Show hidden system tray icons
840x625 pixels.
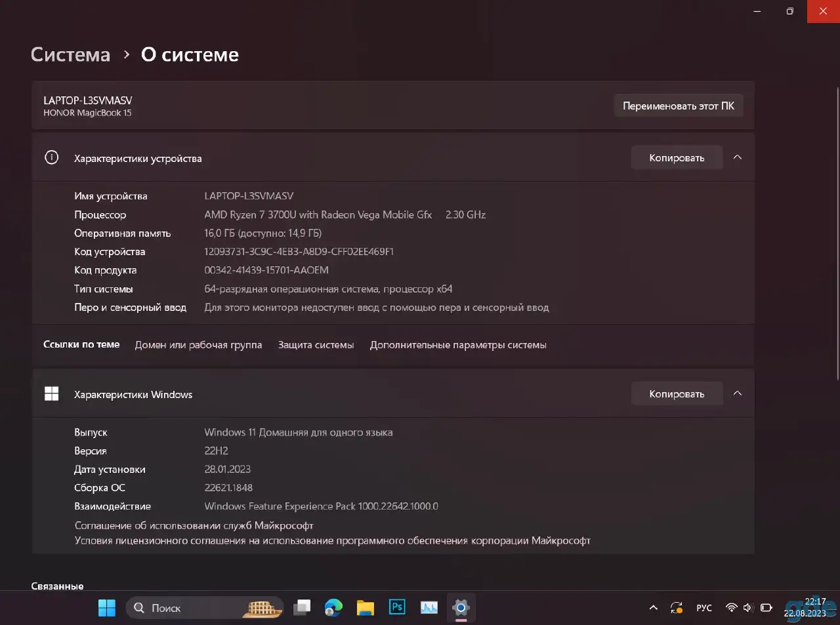[x=653, y=608]
